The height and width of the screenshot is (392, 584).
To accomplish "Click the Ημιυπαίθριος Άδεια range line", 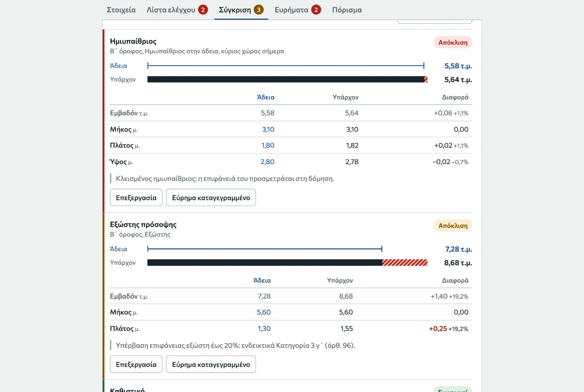I will 286,66.
